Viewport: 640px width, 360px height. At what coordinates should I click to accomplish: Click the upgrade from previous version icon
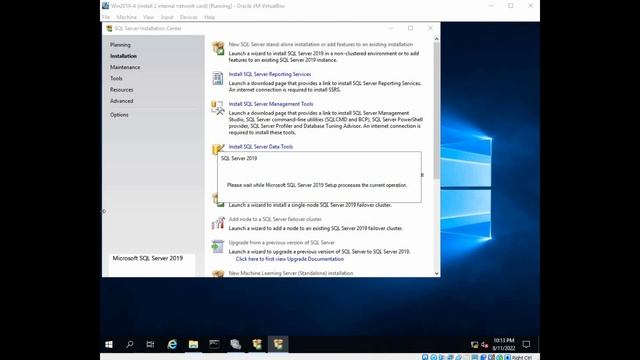218,246
